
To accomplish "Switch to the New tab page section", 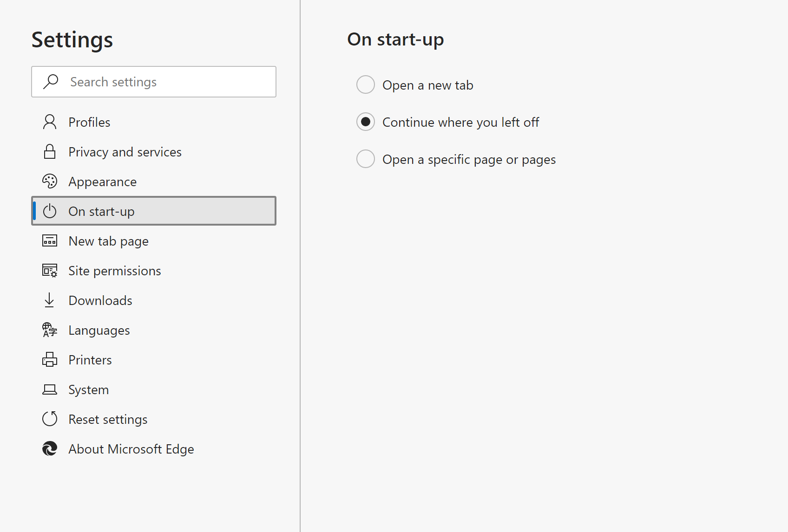I will pyautogui.click(x=108, y=240).
